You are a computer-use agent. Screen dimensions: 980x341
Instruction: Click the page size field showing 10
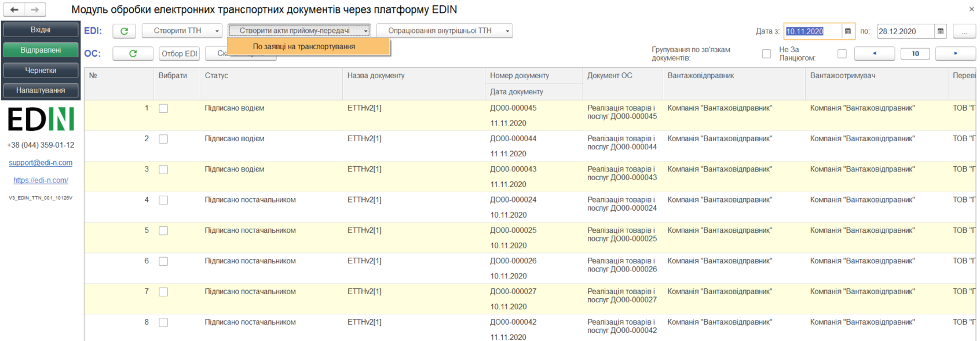(915, 53)
